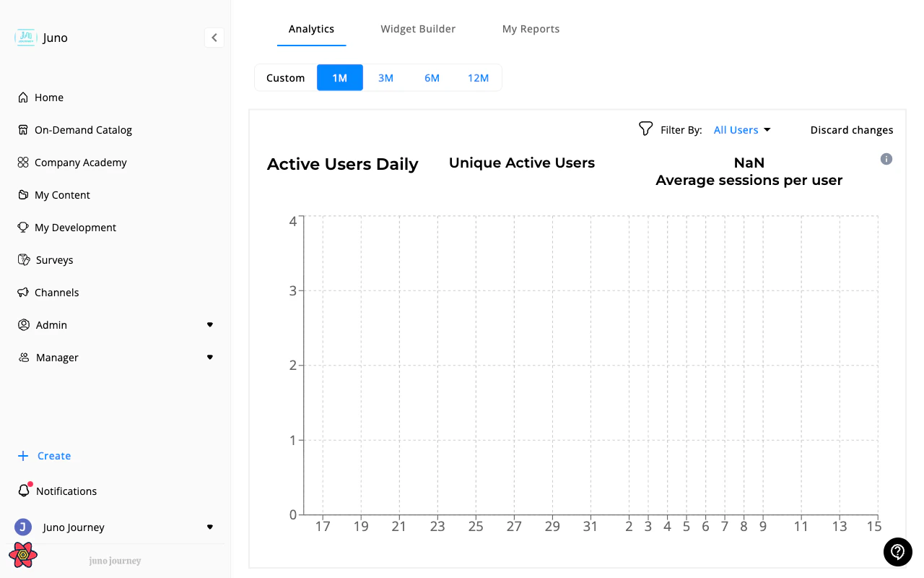Open the All Users filter dropdown

(742, 129)
